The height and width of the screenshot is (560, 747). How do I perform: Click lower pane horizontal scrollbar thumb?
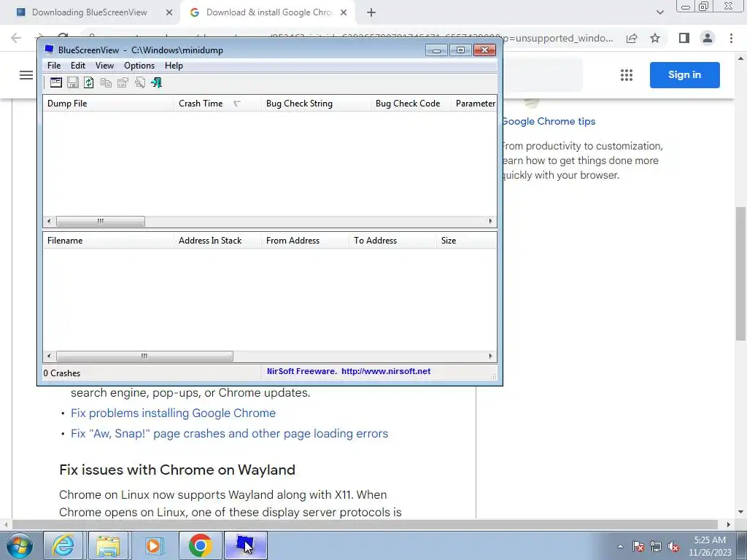(x=144, y=356)
